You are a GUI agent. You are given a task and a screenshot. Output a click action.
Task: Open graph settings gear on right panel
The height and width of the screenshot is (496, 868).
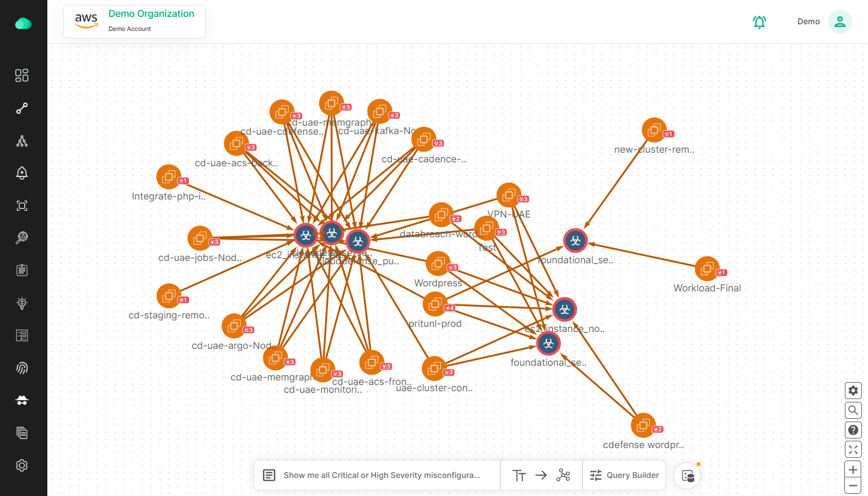point(853,391)
